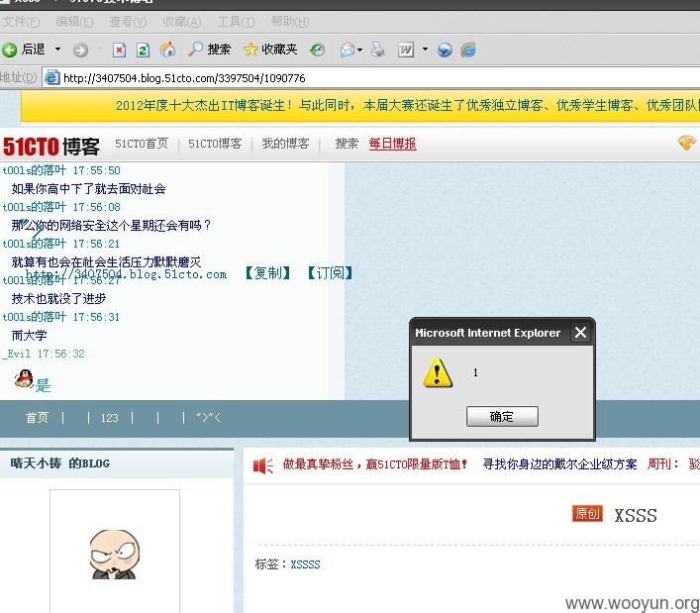Click the green Back arrow icon

point(9,50)
